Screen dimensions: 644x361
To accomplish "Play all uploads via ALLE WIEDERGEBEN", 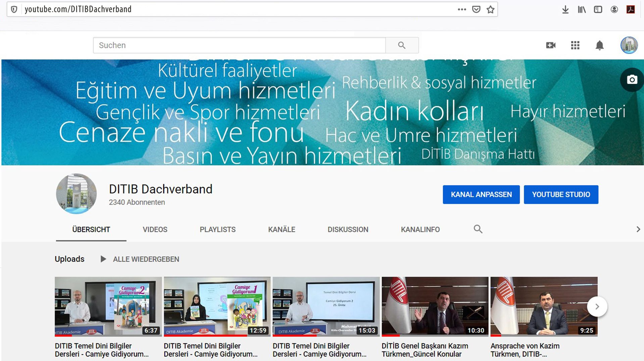I will (146, 259).
